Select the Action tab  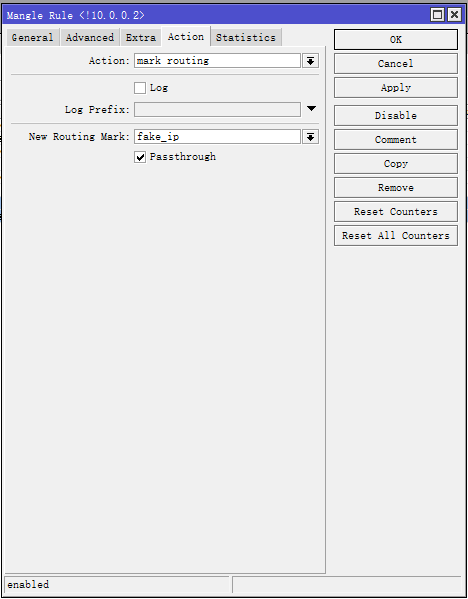coord(186,37)
